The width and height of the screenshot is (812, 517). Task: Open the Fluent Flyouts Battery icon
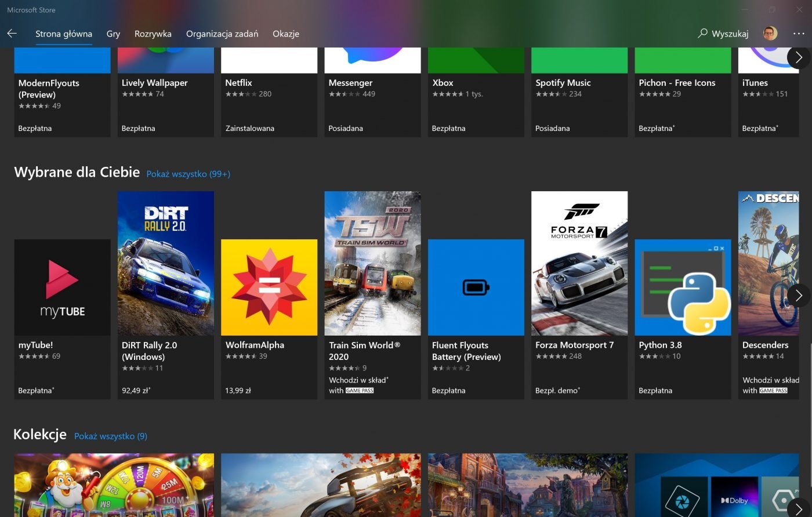(x=476, y=287)
